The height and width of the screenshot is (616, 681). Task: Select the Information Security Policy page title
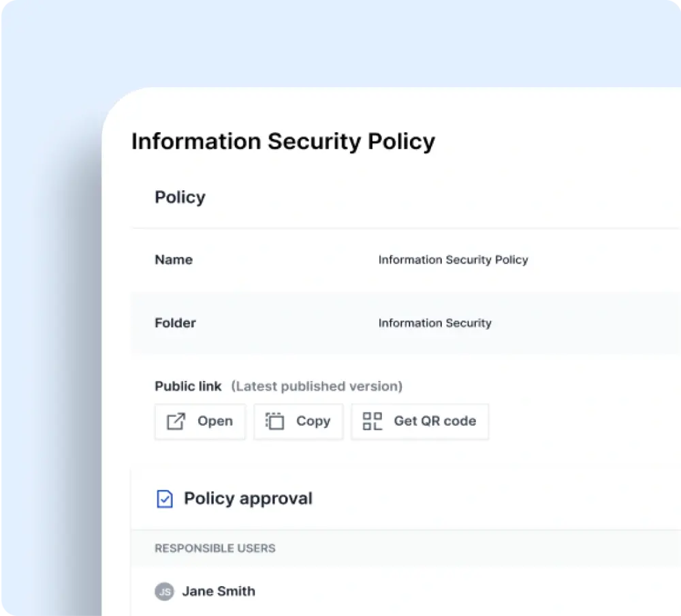(x=283, y=142)
